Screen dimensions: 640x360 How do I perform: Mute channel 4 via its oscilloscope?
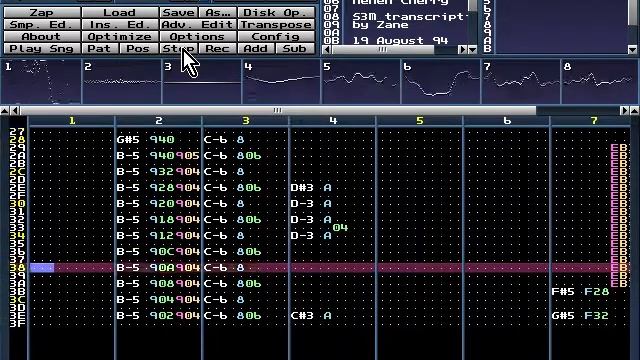click(282, 81)
